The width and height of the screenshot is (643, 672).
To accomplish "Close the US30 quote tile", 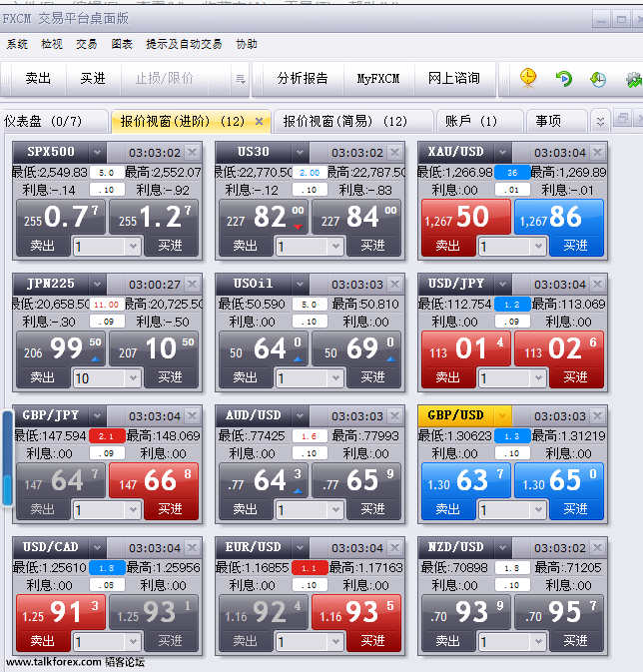I will point(394,152).
